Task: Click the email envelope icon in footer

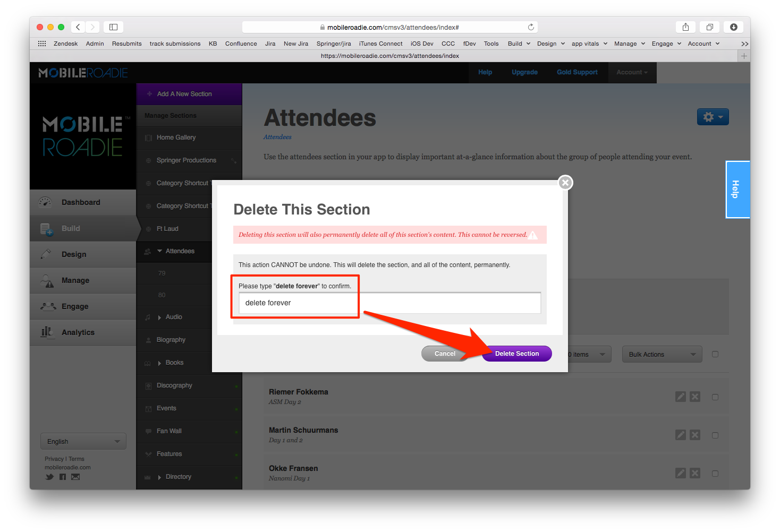Action: [75, 477]
